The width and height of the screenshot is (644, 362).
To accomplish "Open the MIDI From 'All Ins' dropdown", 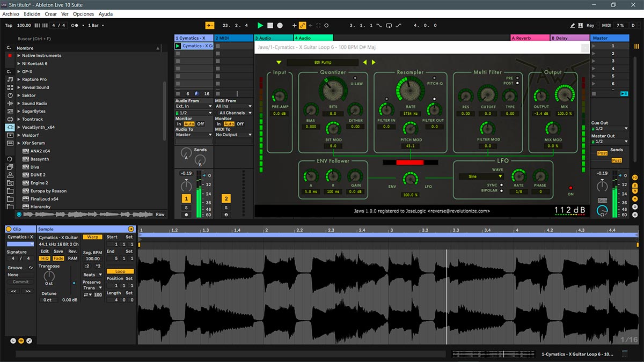I will [233, 106].
